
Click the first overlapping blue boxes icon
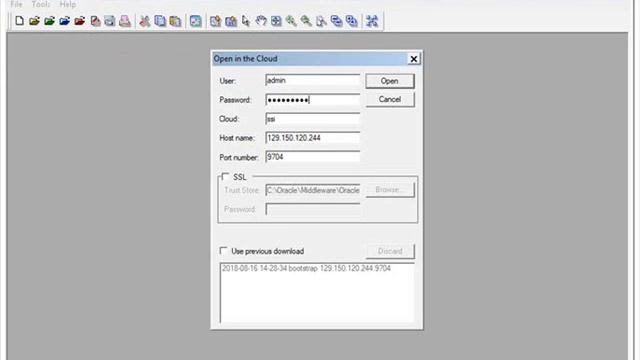(x=336, y=21)
